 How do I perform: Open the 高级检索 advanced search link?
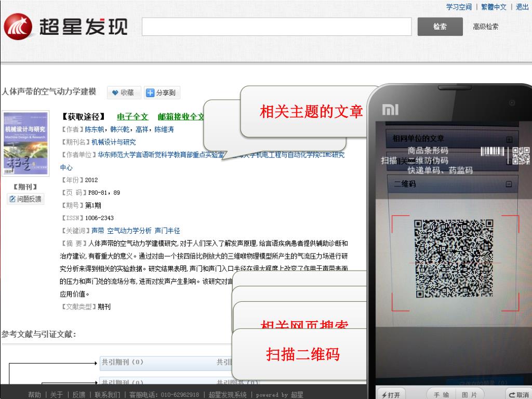pyautogui.click(x=486, y=26)
